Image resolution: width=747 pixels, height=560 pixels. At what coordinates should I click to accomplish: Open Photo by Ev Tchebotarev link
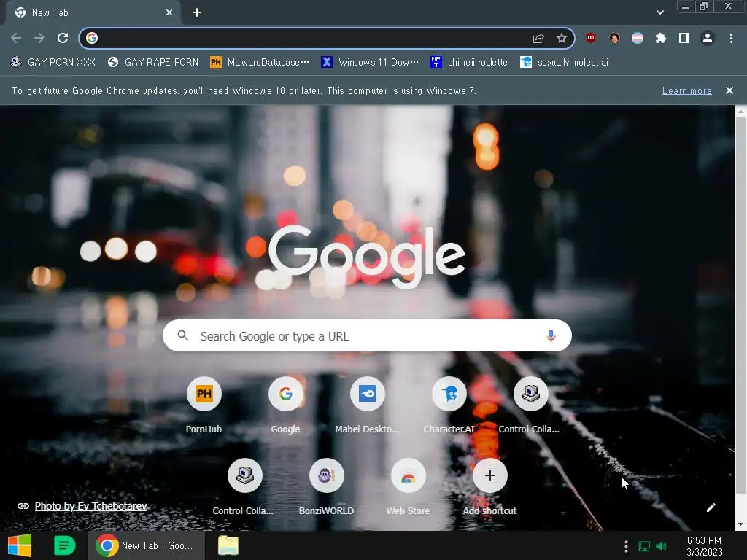click(x=90, y=506)
